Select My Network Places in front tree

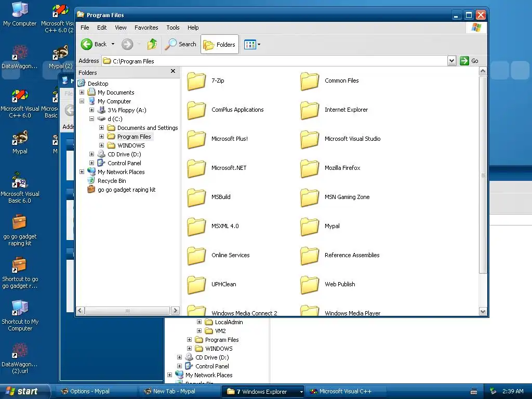pyautogui.click(x=121, y=172)
